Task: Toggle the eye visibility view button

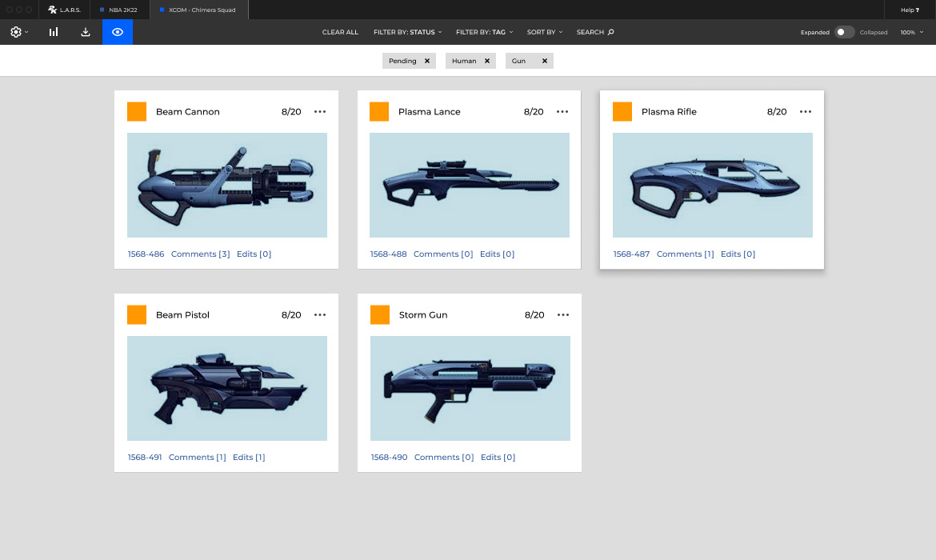Action: pos(118,32)
